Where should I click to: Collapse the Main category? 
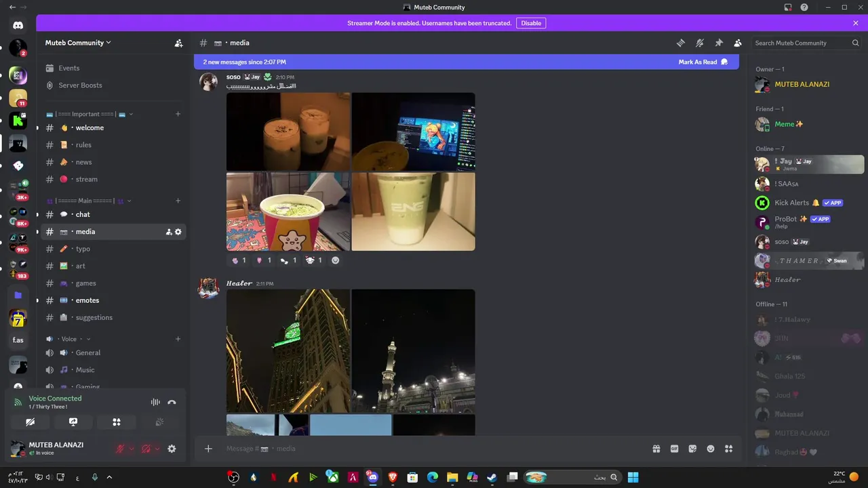click(88, 201)
